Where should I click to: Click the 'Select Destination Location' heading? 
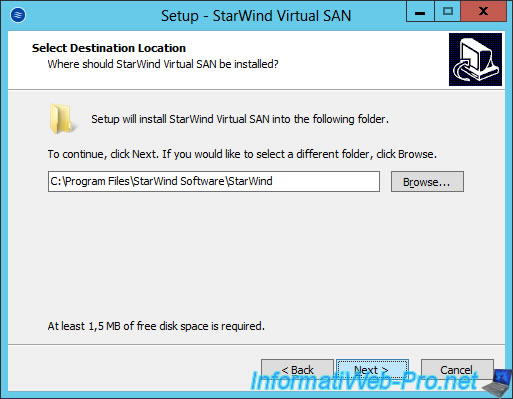(109, 48)
